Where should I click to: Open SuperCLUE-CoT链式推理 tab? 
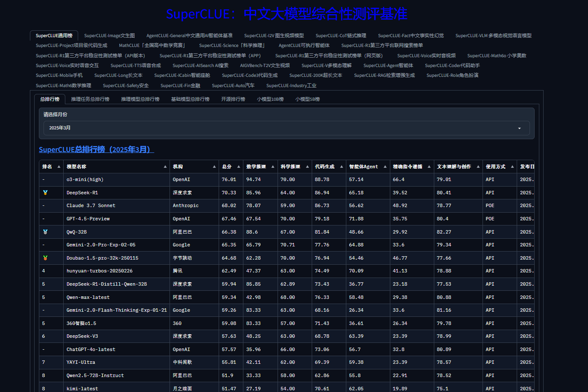tap(341, 35)
